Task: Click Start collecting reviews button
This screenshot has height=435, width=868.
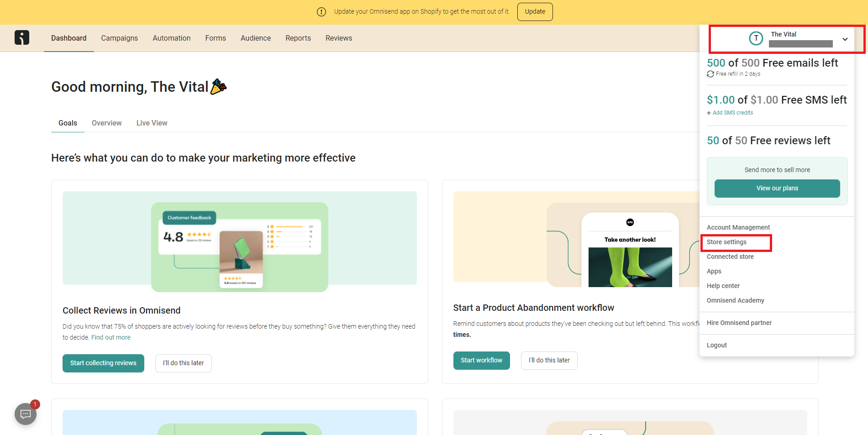Action: [103, 363]
